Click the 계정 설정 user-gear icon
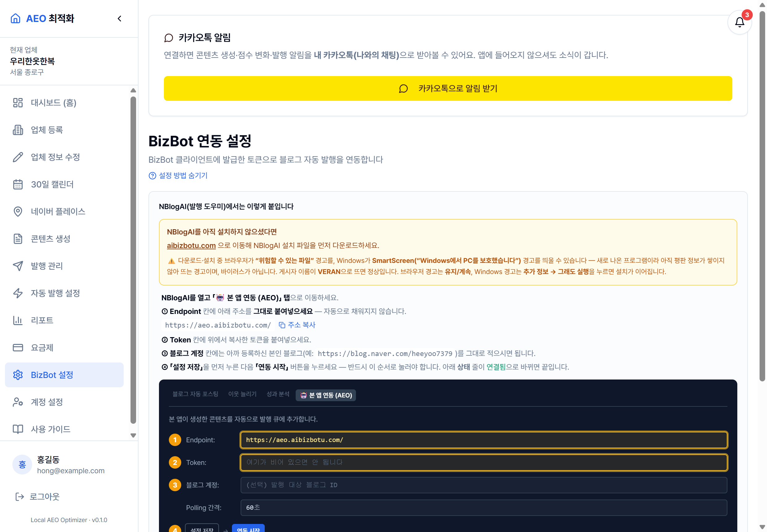 click(x=18, y=402)
